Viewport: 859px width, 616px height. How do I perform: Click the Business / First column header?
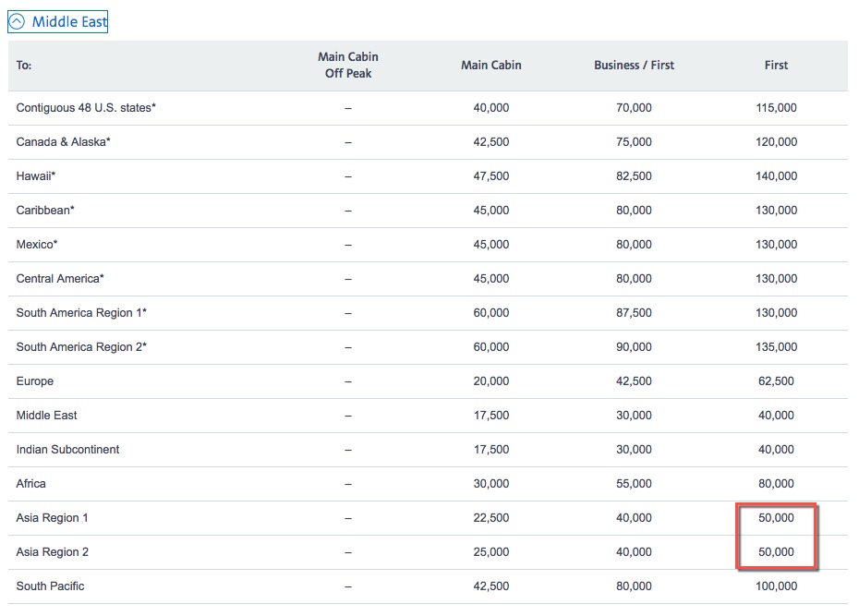(x=634, y=66)
